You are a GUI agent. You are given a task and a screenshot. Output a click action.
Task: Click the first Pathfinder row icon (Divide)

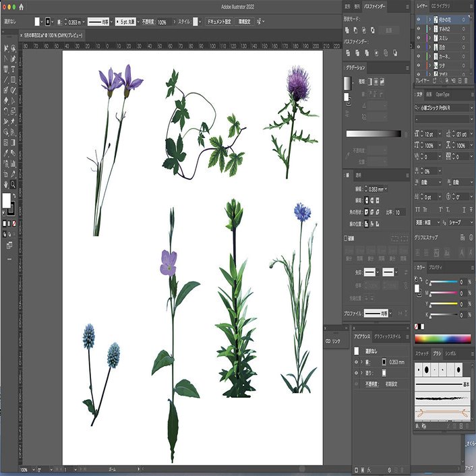point(348,53)
